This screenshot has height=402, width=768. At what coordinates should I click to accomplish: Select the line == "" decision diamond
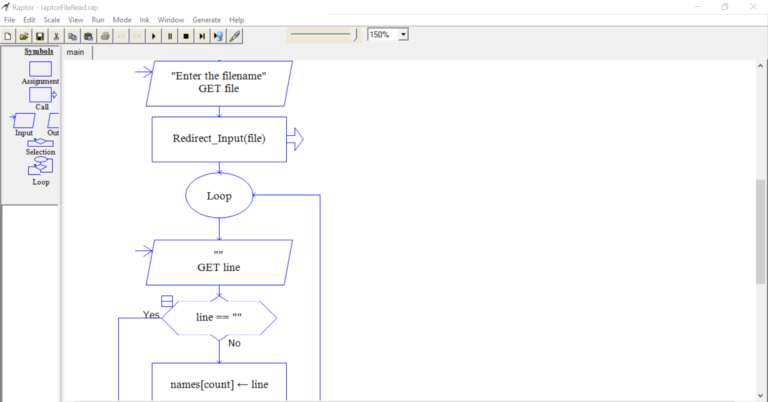tap(219, 318)
